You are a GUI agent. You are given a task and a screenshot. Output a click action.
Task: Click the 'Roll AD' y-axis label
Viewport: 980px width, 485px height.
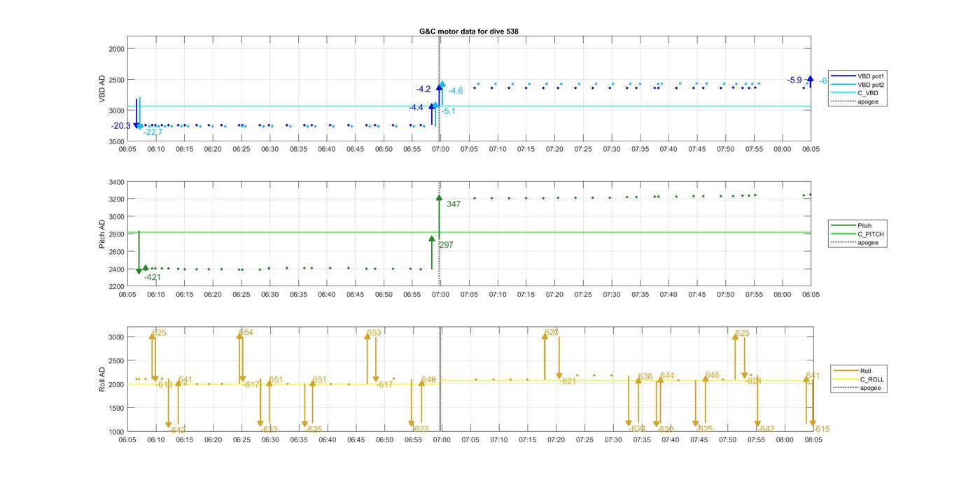[x=102, y=379]
